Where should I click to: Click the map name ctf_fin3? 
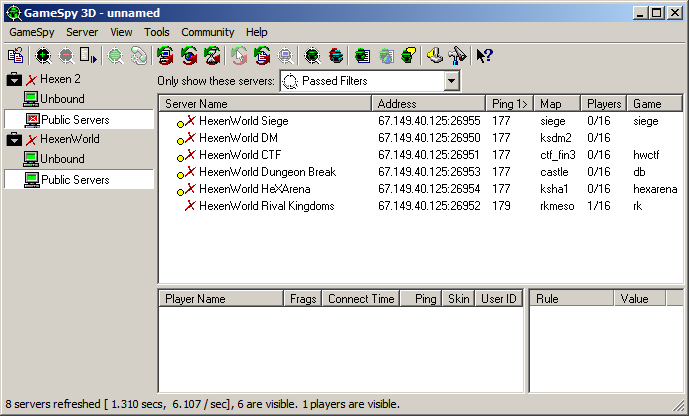coord(558,155)
